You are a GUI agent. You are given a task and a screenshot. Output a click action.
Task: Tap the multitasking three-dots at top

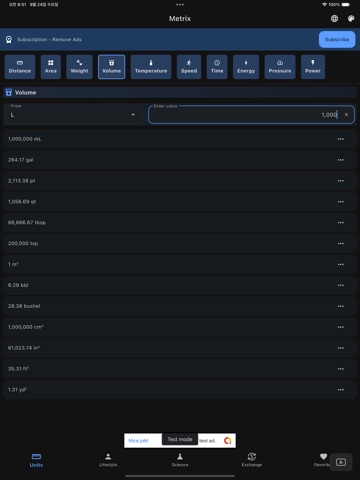tap(180, 5)
